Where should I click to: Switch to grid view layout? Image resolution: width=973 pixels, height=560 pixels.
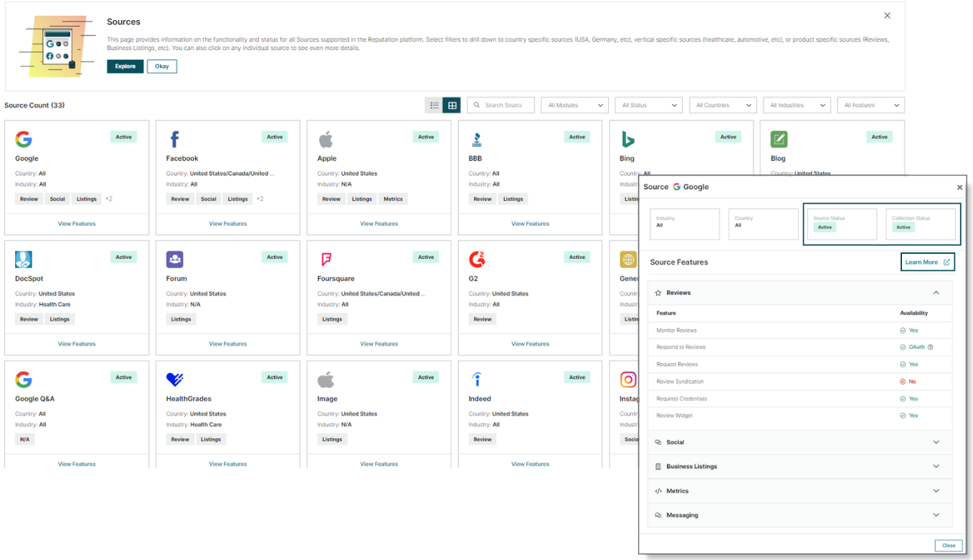coord(452,105)
